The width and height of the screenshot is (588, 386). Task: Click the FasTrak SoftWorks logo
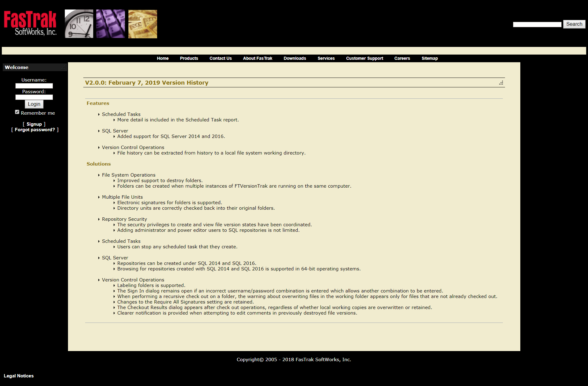click(x=30, y=24)
